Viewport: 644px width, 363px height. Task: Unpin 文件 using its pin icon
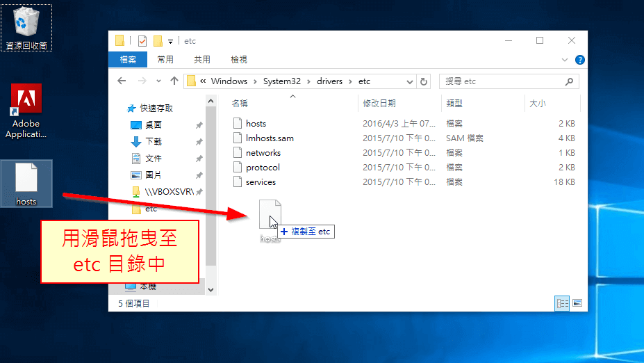pyautogui.click(x=199, y=159)
